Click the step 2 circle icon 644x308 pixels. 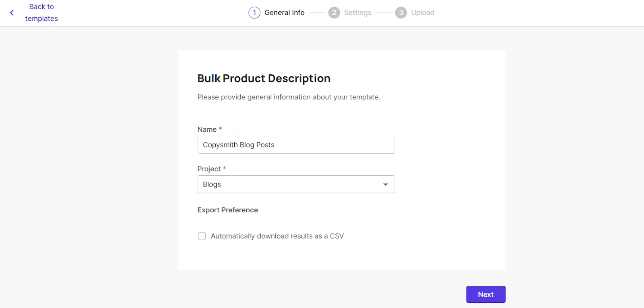(334, 13)
